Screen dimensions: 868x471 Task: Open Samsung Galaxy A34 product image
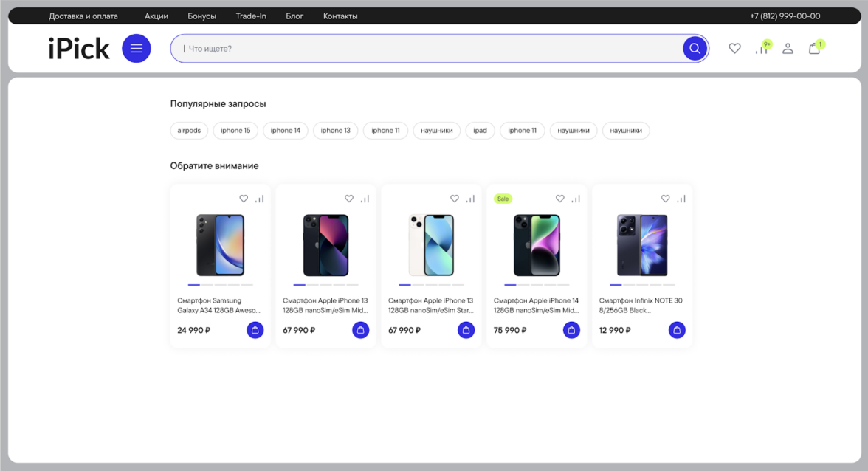tap(220, 245)
